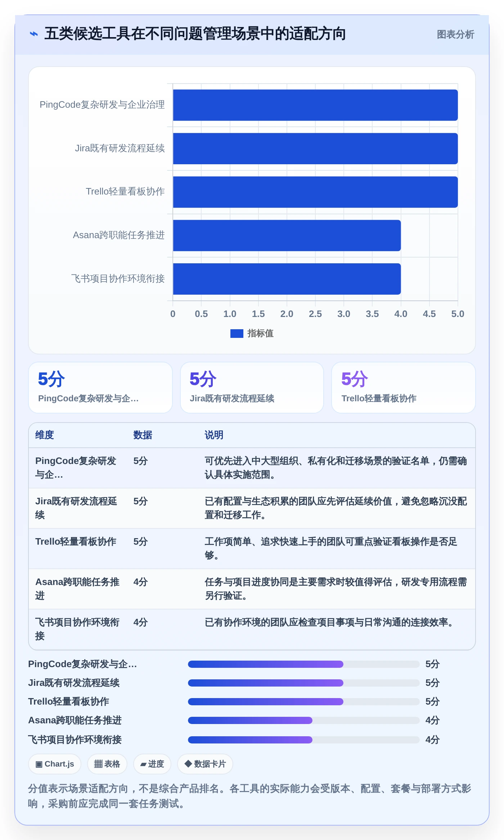Click the Trello轻量看板协作 axis label in chart

click(125, 192)
